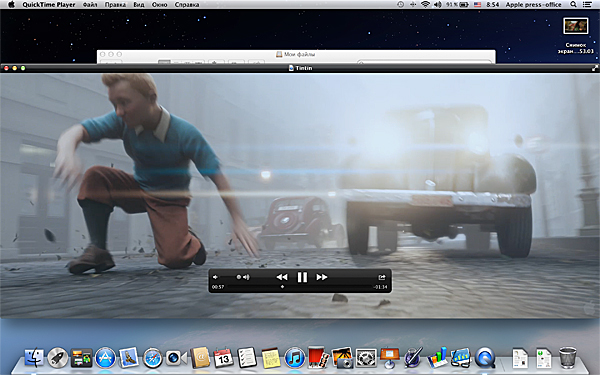This screenshot has height=375, width=600.
Task: Adjust the volume slider knob
Action: click(x=238, y=277)
